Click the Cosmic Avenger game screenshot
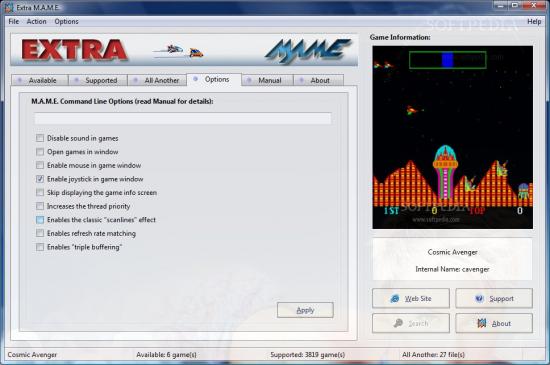Screen dimensions: 550x365 [x=452, y=137]
